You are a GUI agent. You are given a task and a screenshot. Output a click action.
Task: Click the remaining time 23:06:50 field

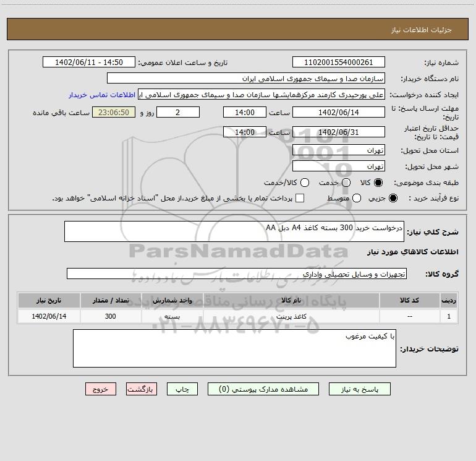point(114,112)
